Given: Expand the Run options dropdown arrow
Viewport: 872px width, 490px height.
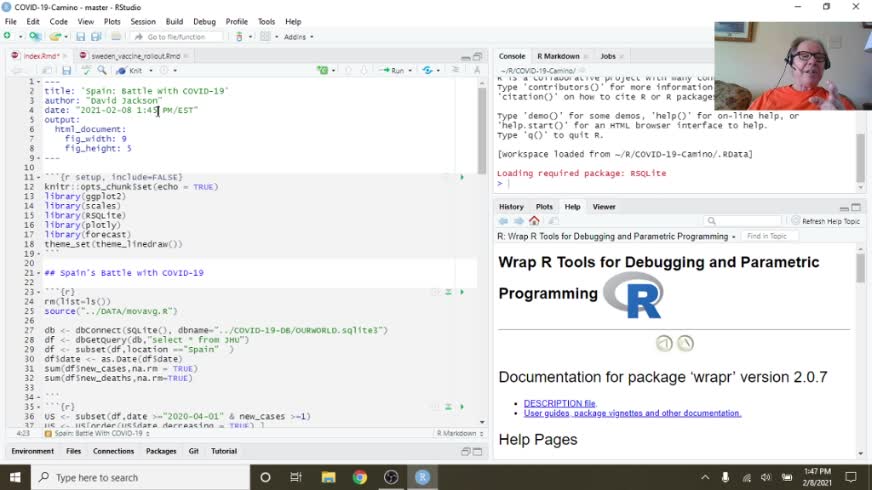Looking at the screenshot, I should pyautogui.click(x=410, y=71).
